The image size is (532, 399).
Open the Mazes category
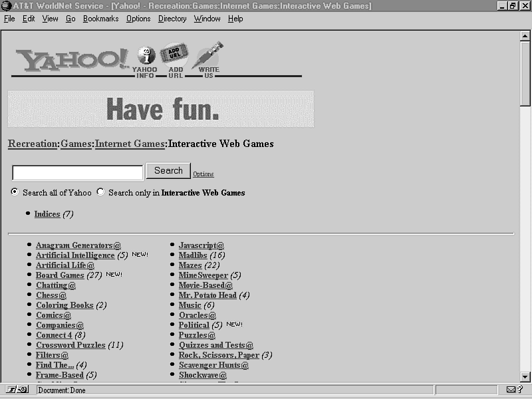click(x=190, y=265)
